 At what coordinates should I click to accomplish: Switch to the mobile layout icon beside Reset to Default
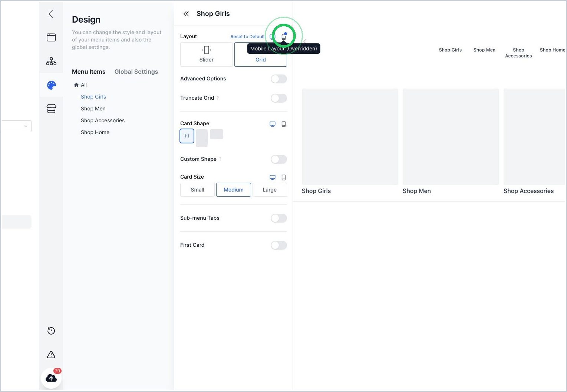284,37
